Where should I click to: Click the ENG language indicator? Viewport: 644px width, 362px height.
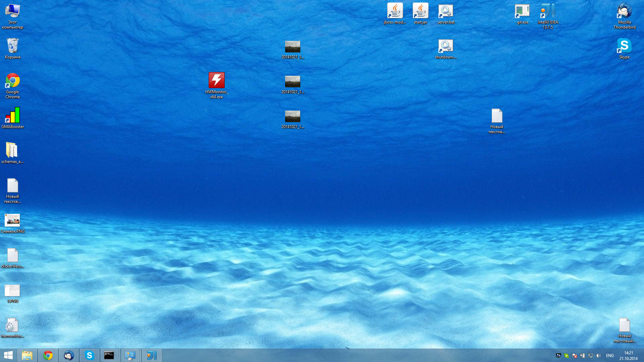coord(610,356)
